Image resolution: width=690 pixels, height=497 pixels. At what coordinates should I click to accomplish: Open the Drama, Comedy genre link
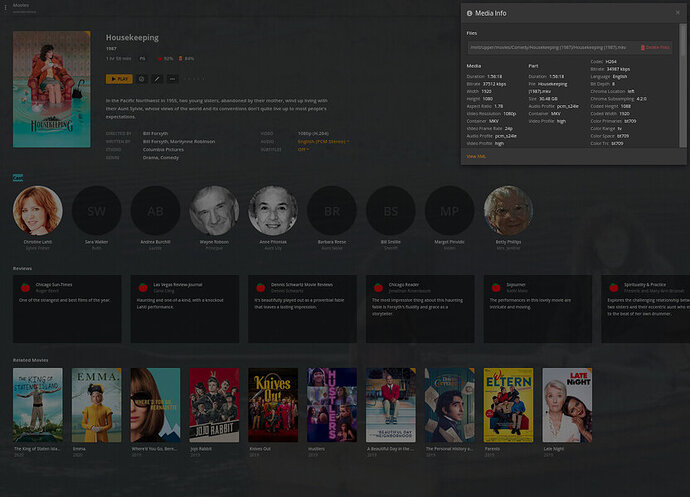click(x=161, y=157)
